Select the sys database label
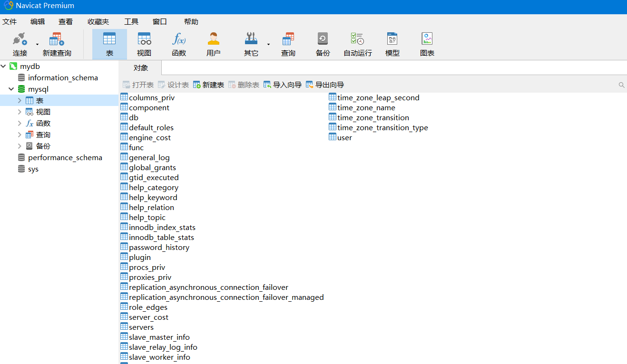The image size is (627, 364). (x=33, y=169)
